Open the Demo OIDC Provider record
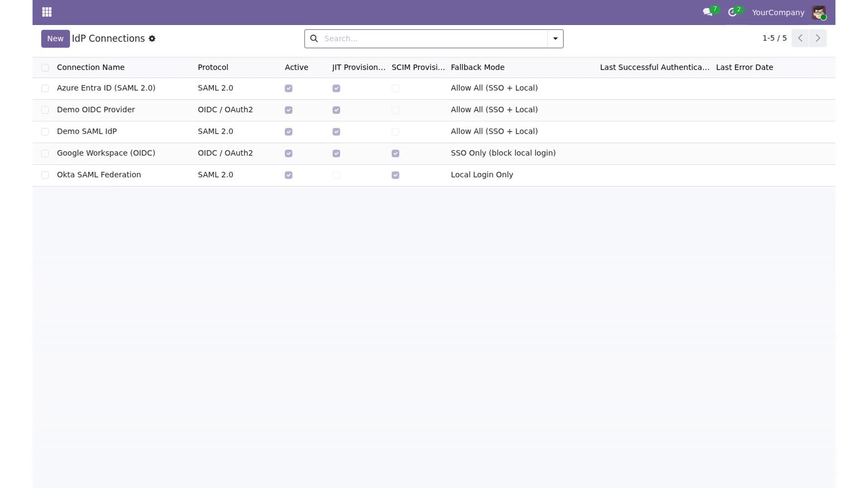Image resolution: width=868 pixels, height=488 pixels. point(96,110)
